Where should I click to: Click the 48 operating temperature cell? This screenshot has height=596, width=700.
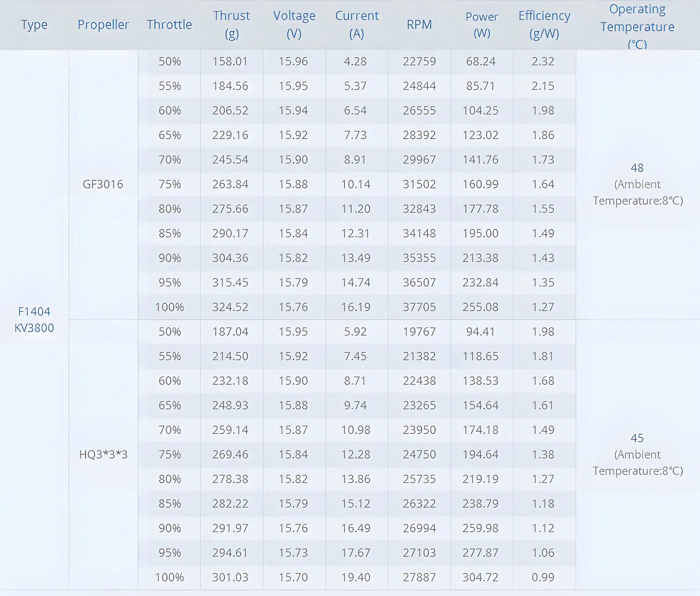637,184
